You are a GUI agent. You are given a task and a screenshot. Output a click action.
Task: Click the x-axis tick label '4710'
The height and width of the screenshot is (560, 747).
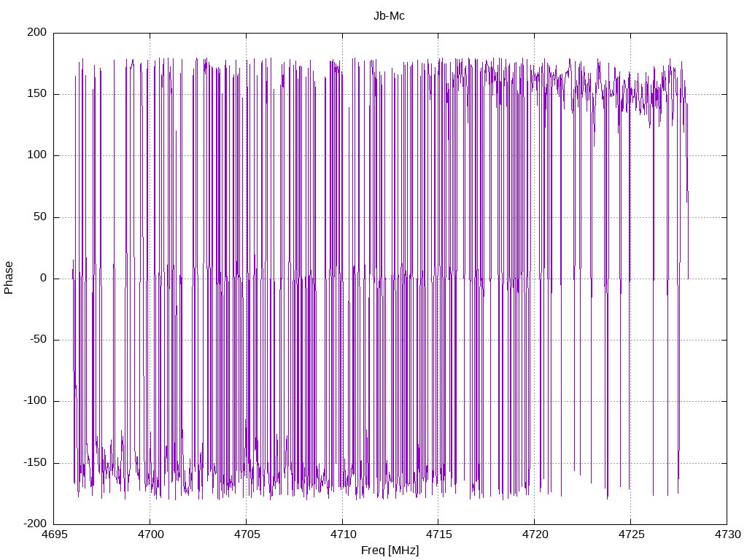pyautogui.click(x=343, y=534)
